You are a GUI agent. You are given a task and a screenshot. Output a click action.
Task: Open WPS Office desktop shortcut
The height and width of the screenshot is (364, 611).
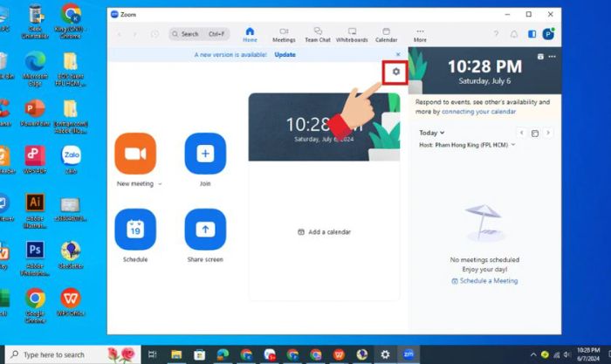[71, 302]
